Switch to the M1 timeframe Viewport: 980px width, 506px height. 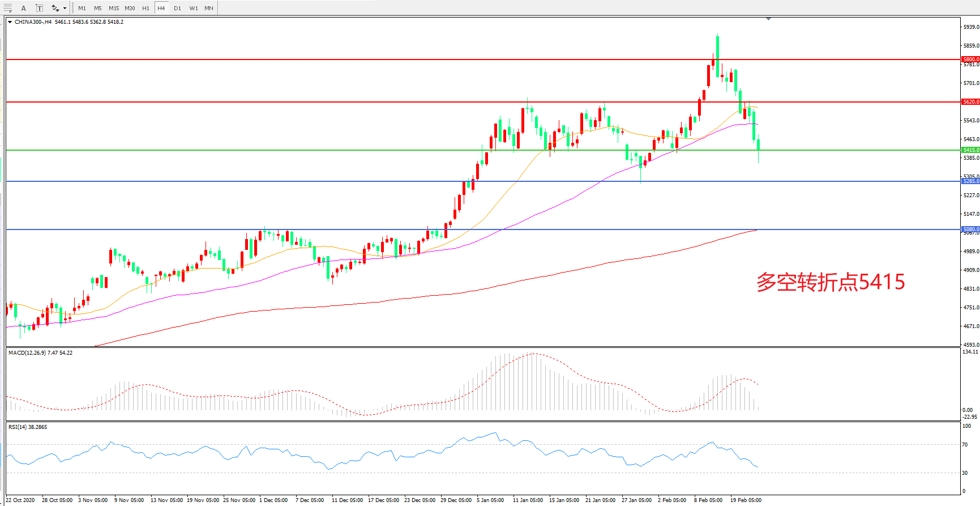tap(82, 8)
